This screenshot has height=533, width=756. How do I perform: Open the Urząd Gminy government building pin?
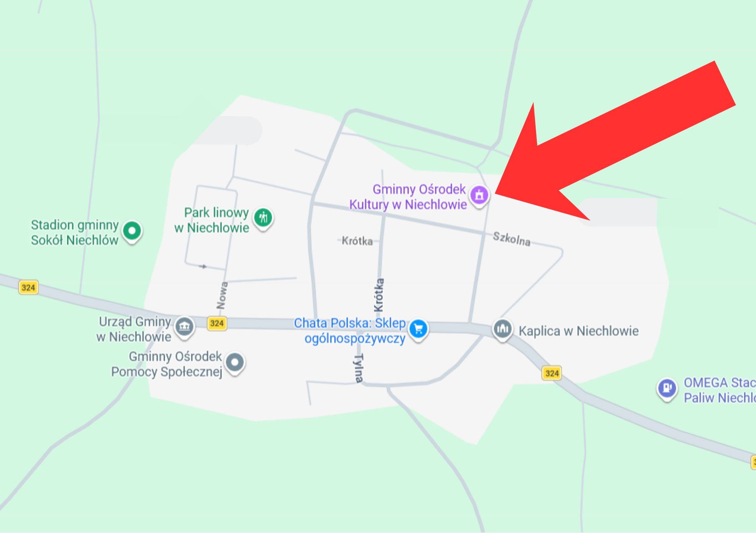tap(184, 327)
